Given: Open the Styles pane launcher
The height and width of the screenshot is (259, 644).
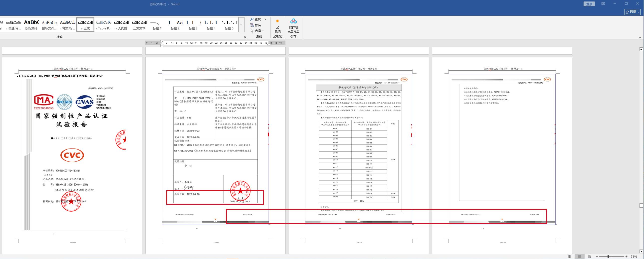Looking at the screenshot, I should [x=245, y=37].
